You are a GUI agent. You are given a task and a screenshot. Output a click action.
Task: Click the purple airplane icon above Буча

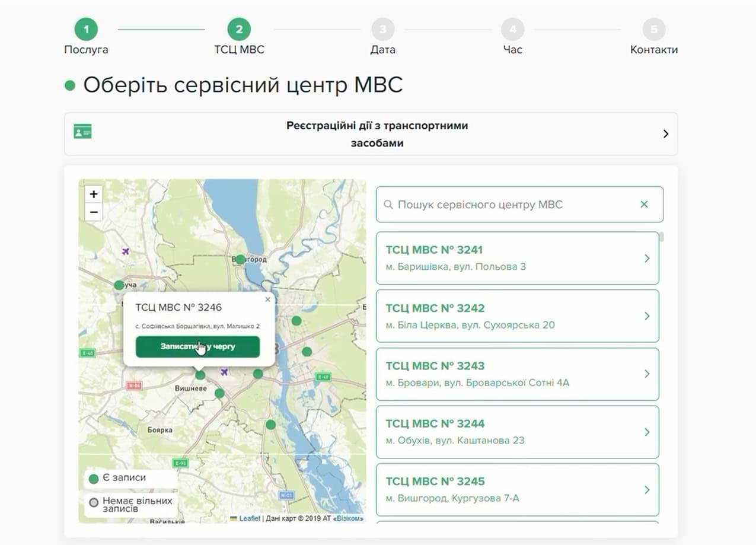(126, 251)
